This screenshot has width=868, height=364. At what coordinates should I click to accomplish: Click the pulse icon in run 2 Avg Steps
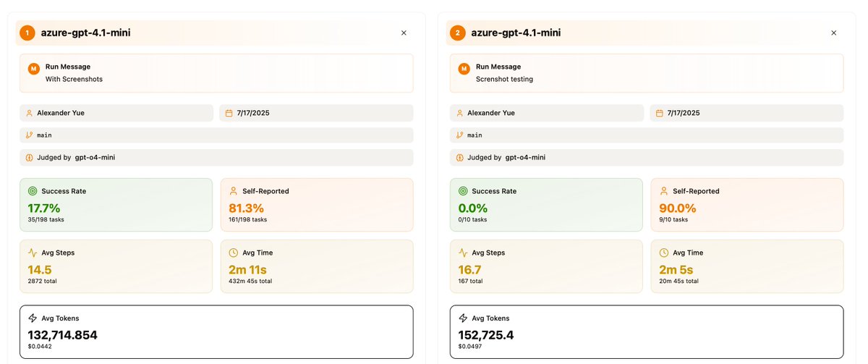463,253
